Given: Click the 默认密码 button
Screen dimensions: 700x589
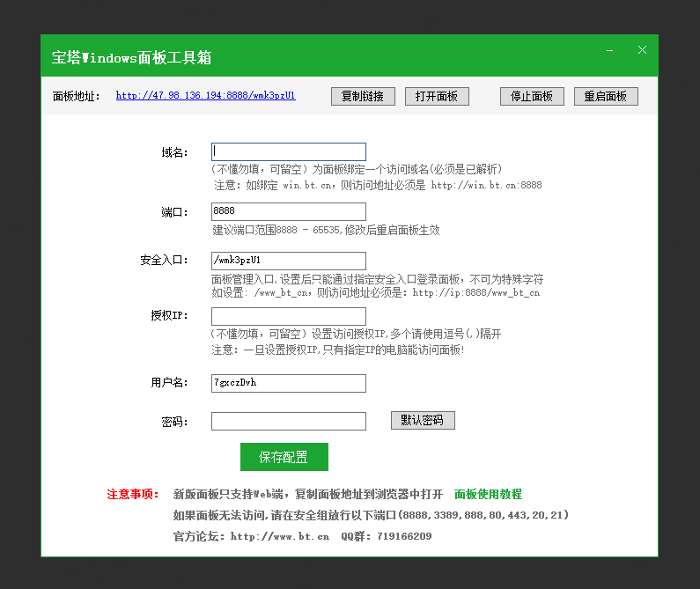Looking at the screenshot, I should pyautogui.click(x=423, y=420).
